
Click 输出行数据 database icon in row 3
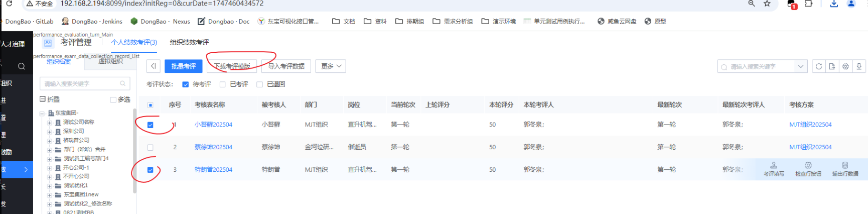point(845,165)
